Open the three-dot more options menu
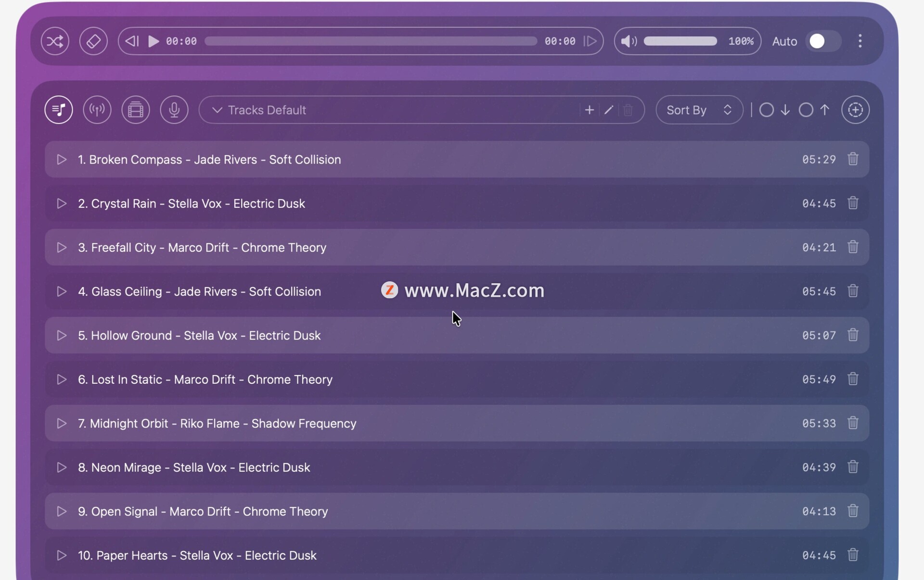The height and width of the screenshot is (580, 924). tap(860, 41)
